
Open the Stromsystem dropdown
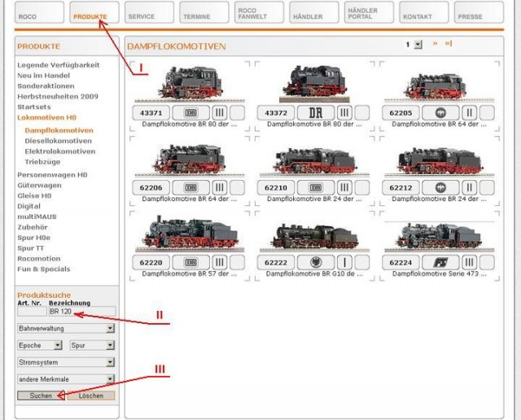[x=66, y=362]
